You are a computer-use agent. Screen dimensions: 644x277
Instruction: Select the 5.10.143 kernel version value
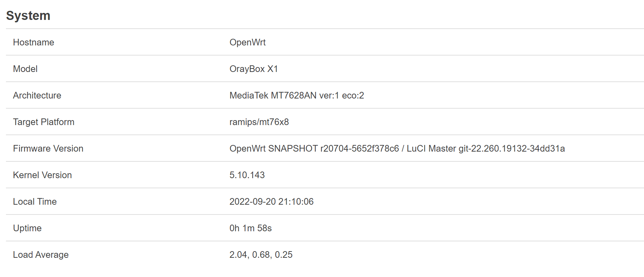(x=247, y=175)
